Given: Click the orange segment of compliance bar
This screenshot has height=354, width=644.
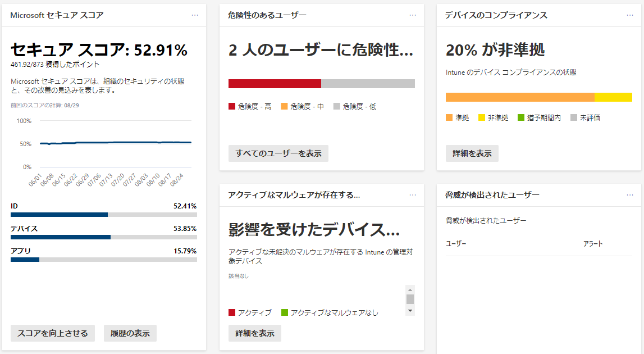Looking at the screenshot, I should (x=520, y=97).
